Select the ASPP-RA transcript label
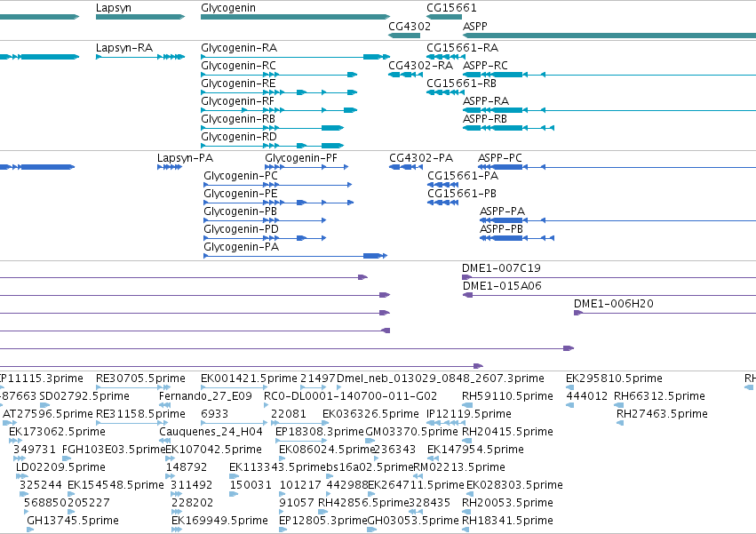The width and height of the screenshot is (756, 534). (486, 101)
